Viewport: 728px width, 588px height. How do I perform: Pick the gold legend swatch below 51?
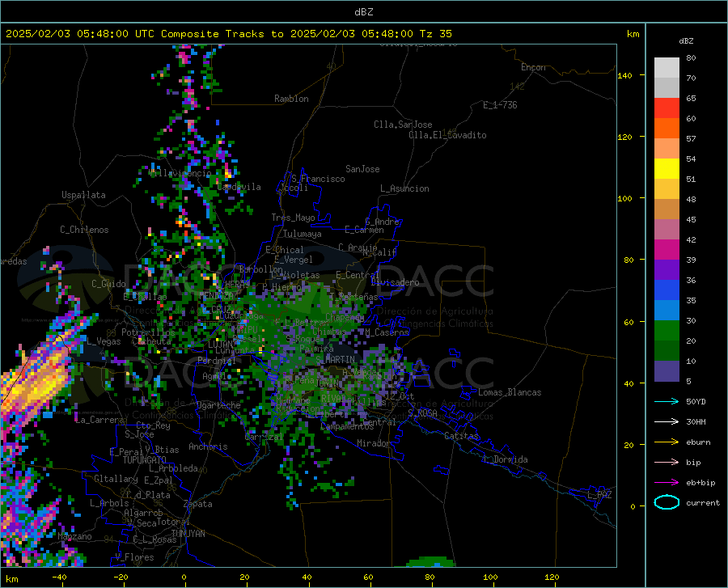click(667, 189)
